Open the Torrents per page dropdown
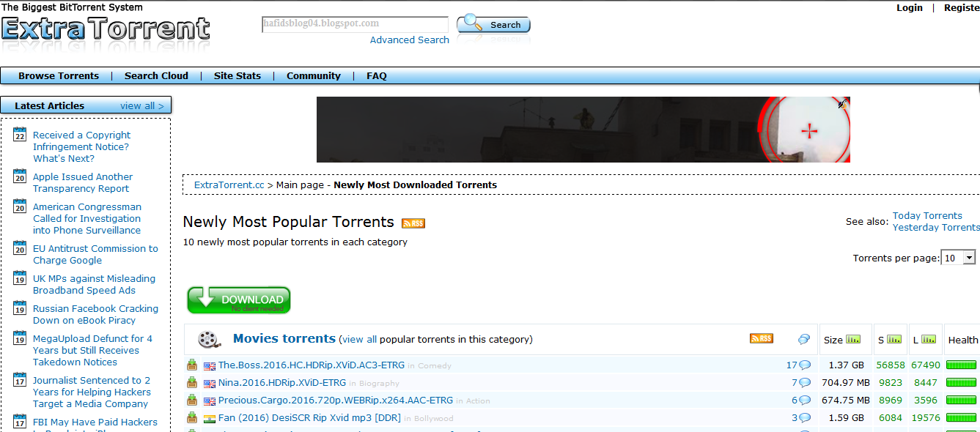The height and width of the screenshot is (432, 980). [x=959, y=258]
